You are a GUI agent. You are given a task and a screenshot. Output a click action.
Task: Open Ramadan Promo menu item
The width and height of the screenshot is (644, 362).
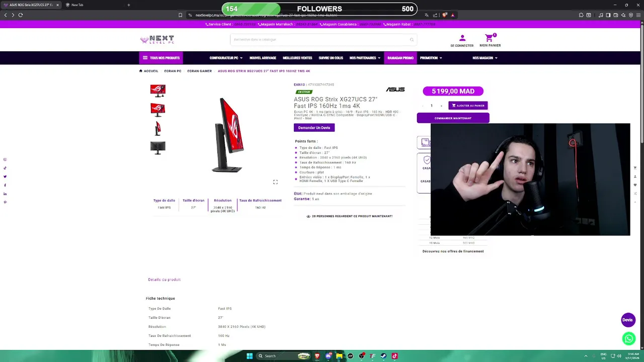[400, 58]
